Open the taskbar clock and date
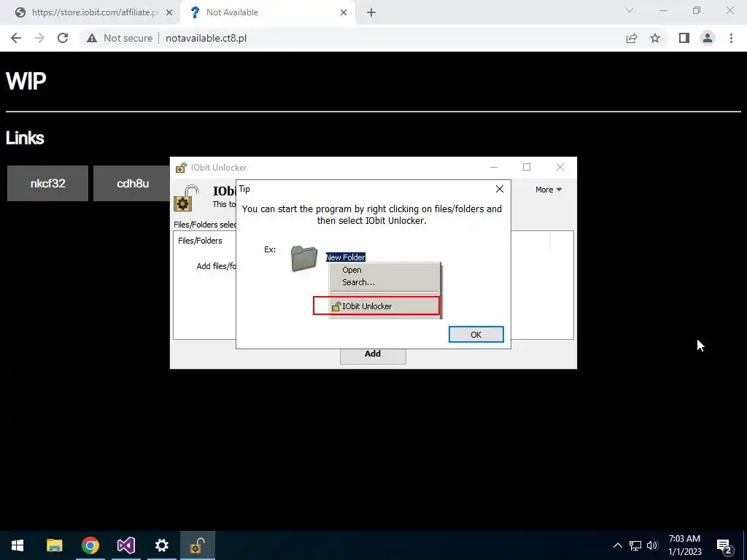The height and width of the screenshot is (560, 747). [684, 545]
